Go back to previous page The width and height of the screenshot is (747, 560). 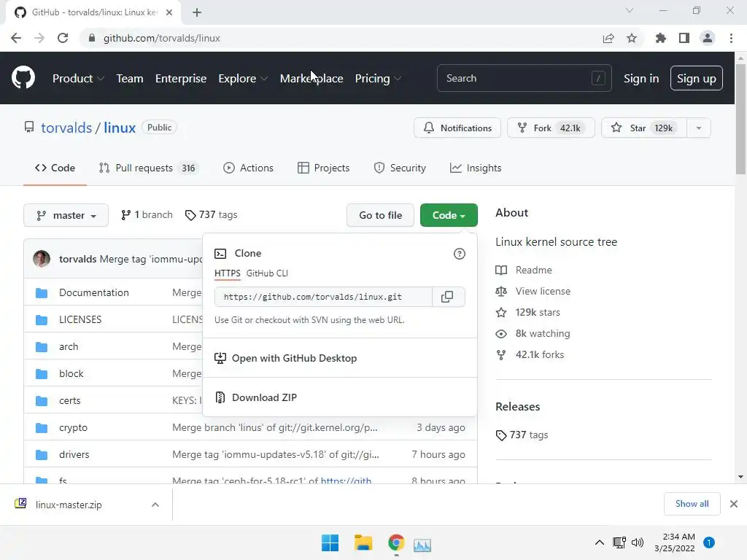tap(16, 38)
